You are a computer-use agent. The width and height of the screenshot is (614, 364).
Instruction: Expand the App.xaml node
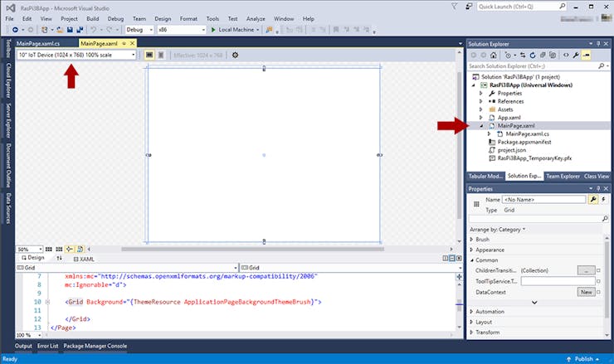(x=481, y=118)
